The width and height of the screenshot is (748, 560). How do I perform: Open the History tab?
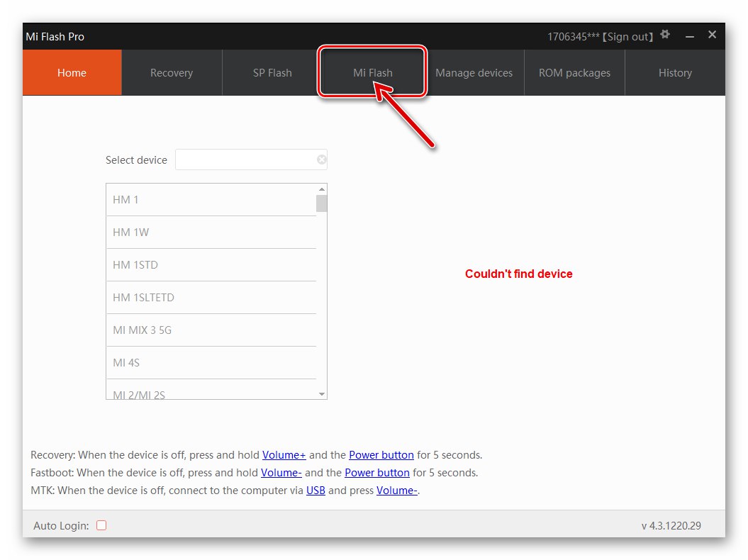click(x=675, y=72)
